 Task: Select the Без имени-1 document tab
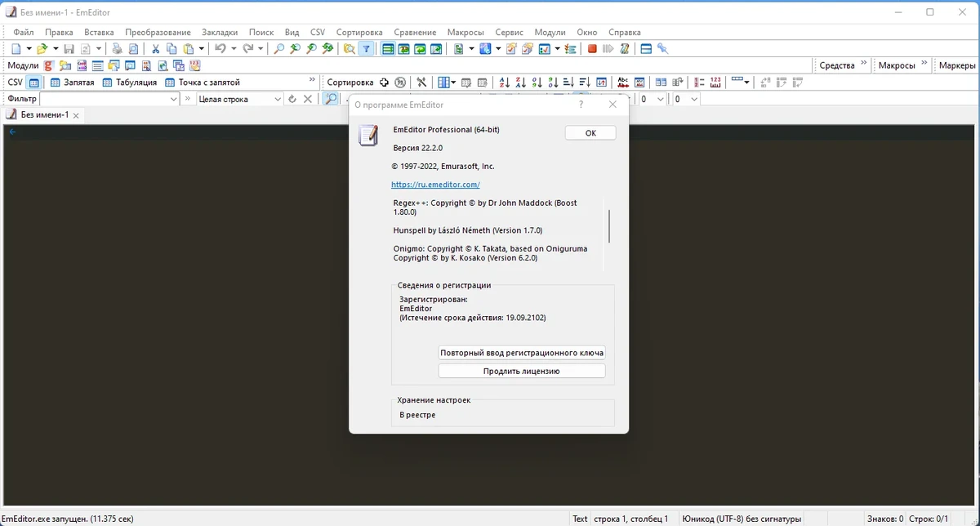(44, 115)
